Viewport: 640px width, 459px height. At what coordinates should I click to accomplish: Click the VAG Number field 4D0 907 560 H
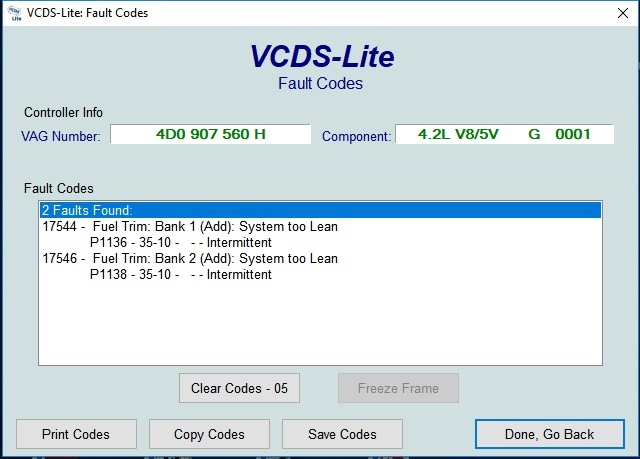click(211, 134)
